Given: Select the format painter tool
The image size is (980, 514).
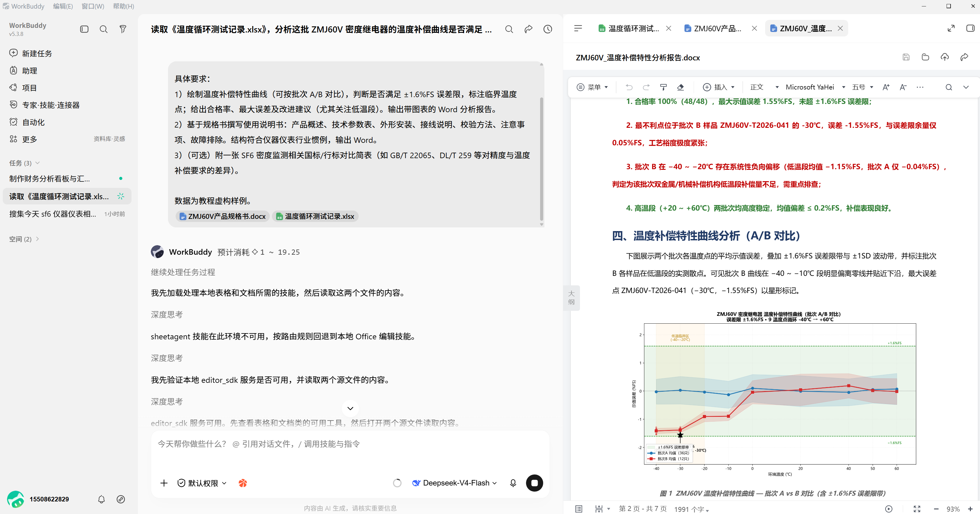Looking at the screenshot, I should [663, 87].
